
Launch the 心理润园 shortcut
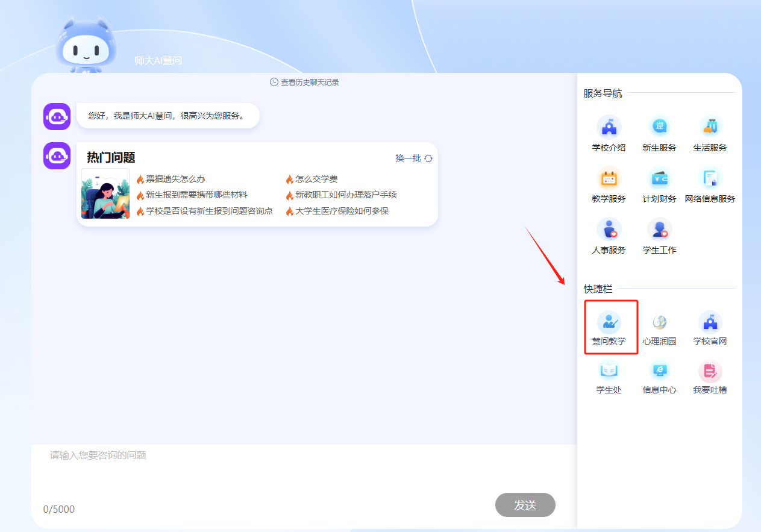coord(659,328)
